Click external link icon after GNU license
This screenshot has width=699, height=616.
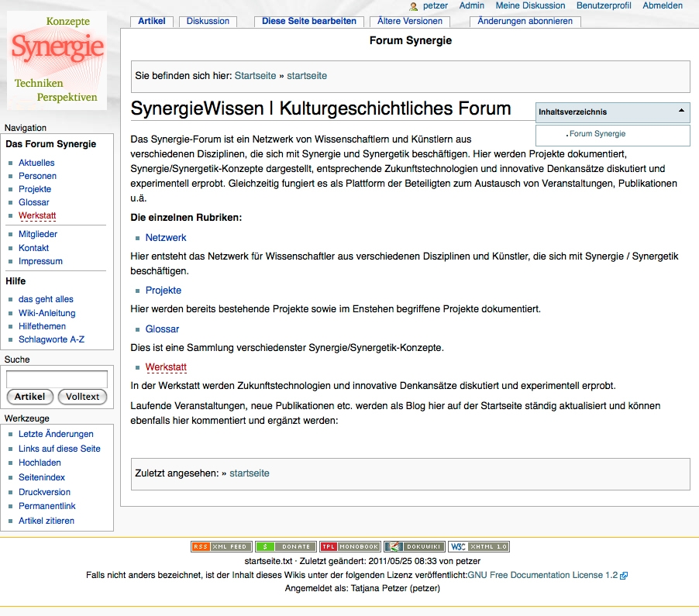(x=624, y=576)
